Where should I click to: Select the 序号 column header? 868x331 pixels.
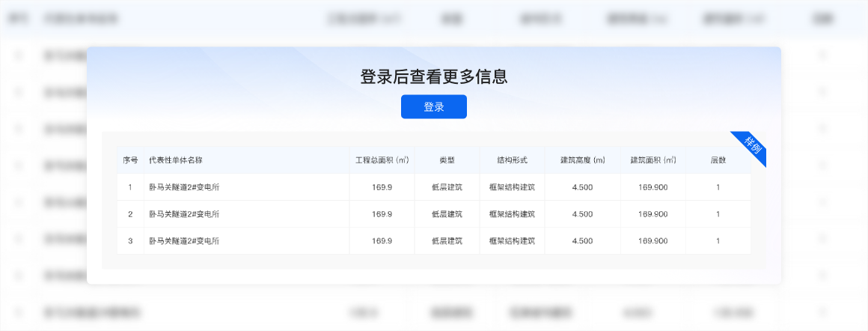(130, 160)
